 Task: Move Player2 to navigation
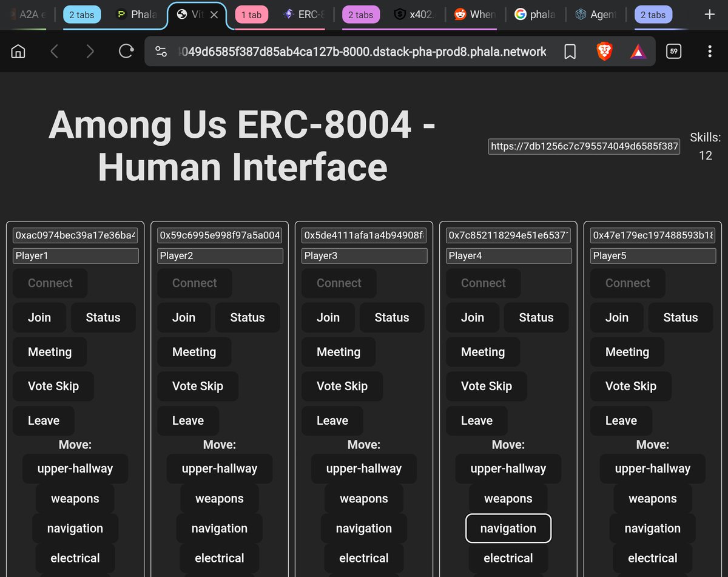coord(220,528)
